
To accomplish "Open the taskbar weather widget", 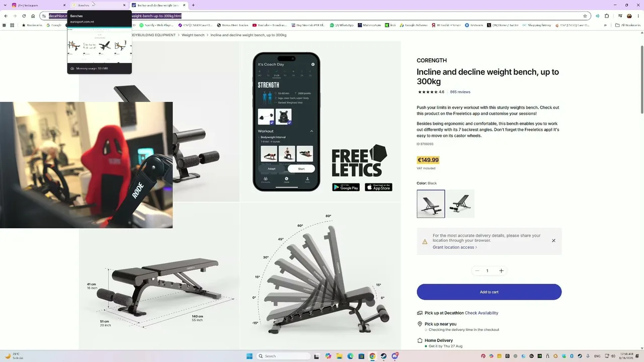I will 15,356.
